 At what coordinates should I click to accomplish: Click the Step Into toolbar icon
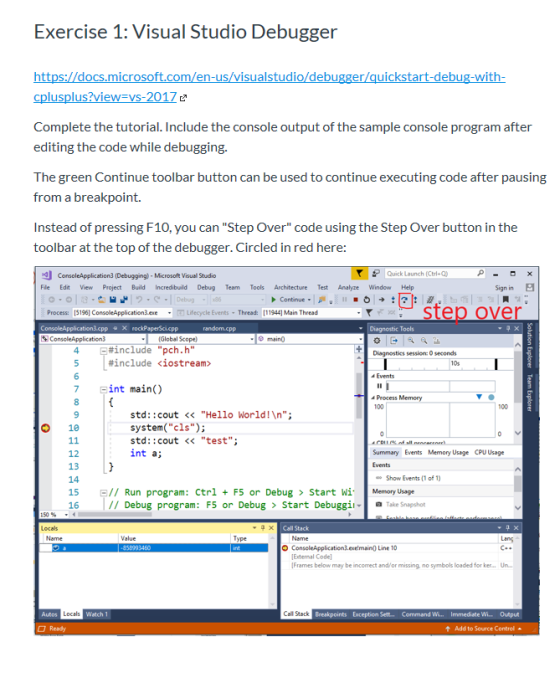point(393,300)
